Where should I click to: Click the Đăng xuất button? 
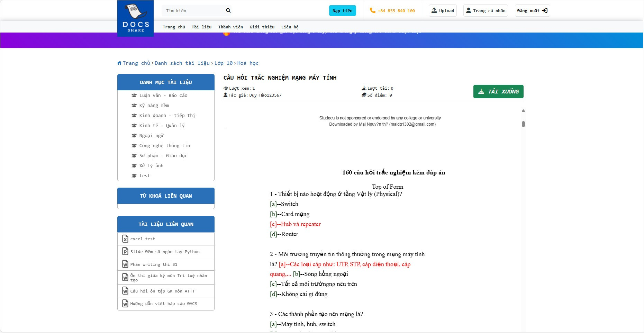[532, 11]
